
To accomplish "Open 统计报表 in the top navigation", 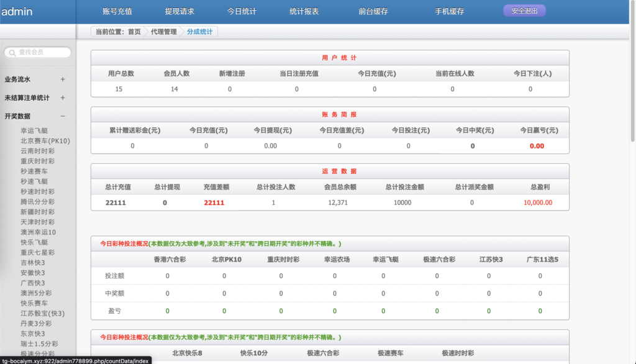I will point(304,11).
